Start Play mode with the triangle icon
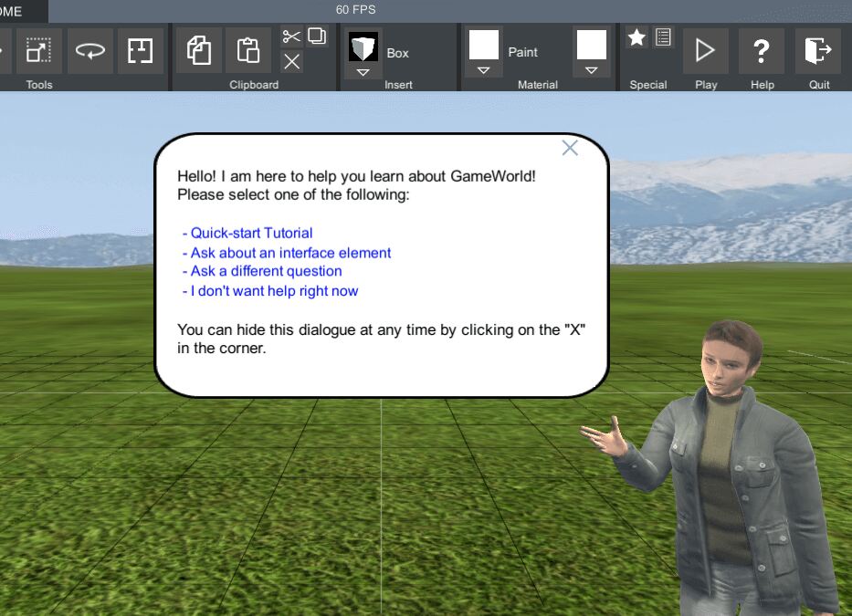This screenshot has height=616, width=852. point(705,50)
